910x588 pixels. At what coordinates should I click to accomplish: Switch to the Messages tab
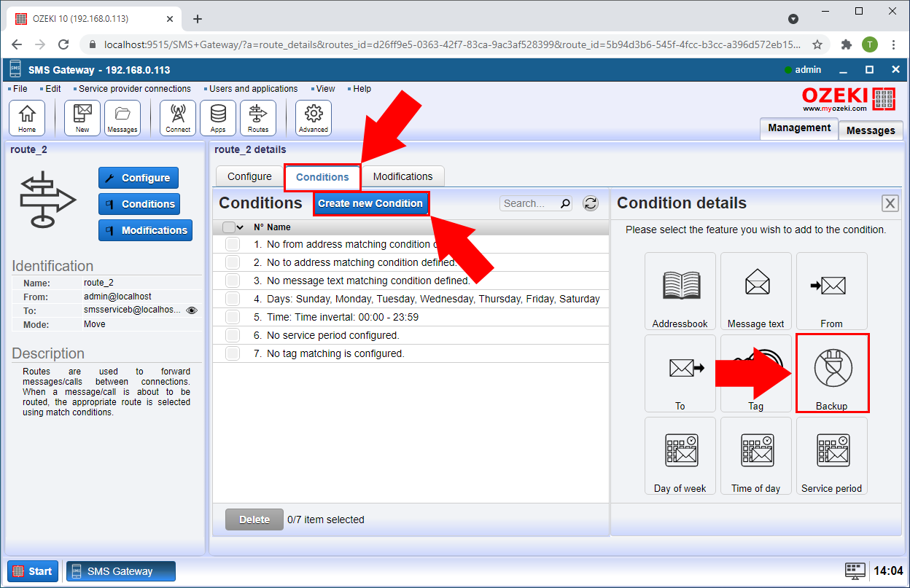871,130
